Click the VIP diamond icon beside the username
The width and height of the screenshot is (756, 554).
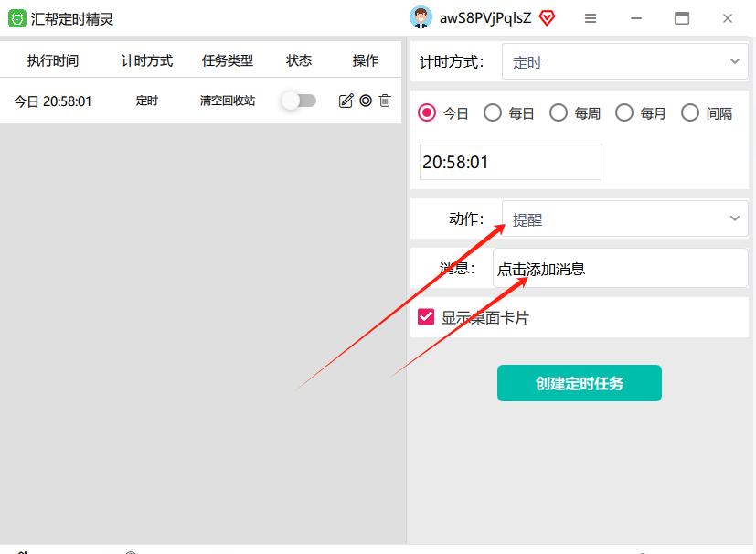(x=547, y=17)
